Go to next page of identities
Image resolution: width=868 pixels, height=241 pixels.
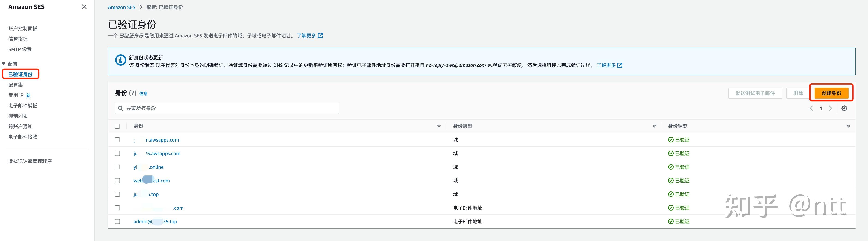[x=830, y=108]
